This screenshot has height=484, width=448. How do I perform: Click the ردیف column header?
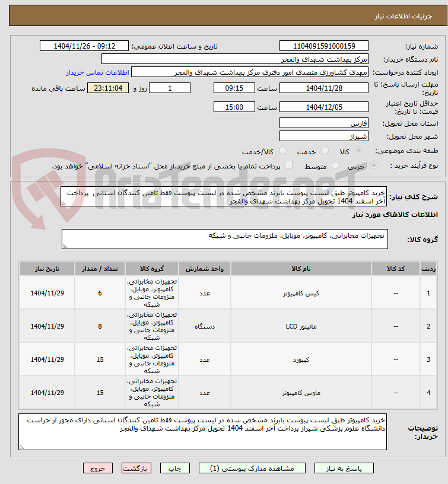coord(428,269)
